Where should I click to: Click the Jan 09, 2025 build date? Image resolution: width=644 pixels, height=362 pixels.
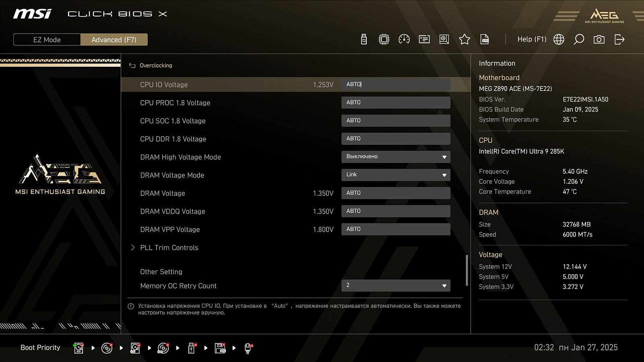point(580,109)
